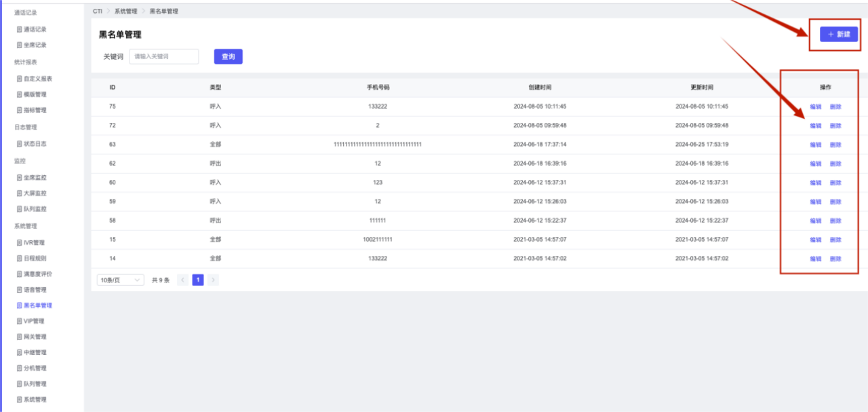Open 分机管理 in sidebar

(31, 368)
